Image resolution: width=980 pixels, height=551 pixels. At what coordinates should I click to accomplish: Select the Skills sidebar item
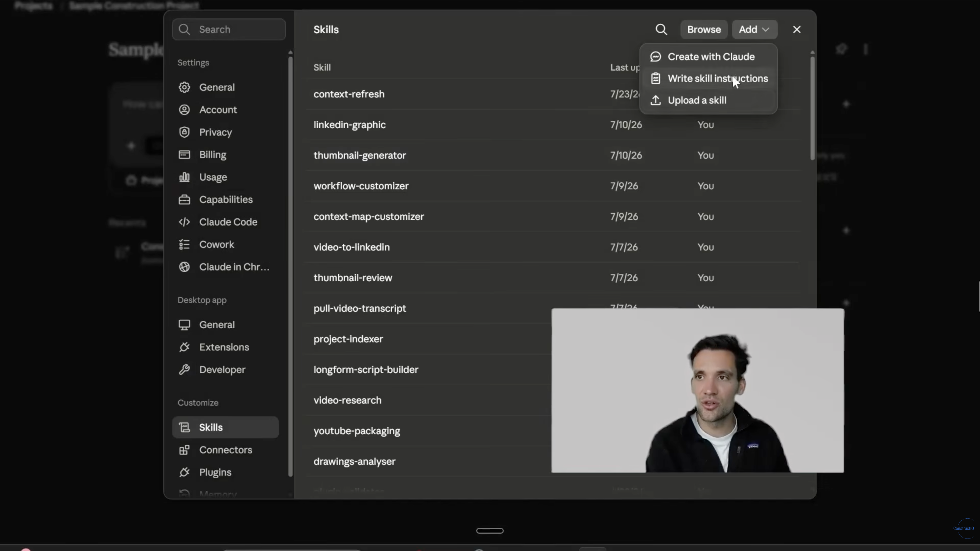coord(226,427)
